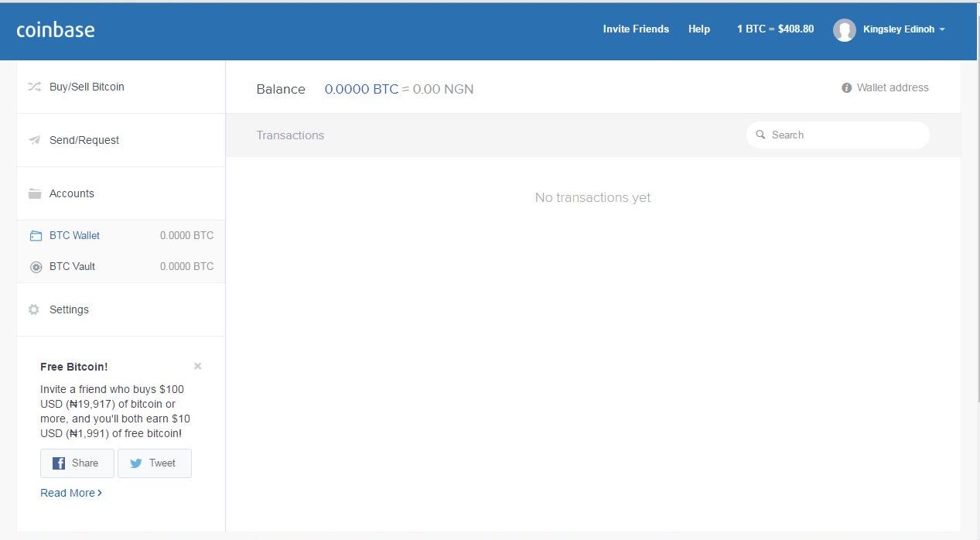Open the Help link
The image size is (980, 540).
coord(699,29)
